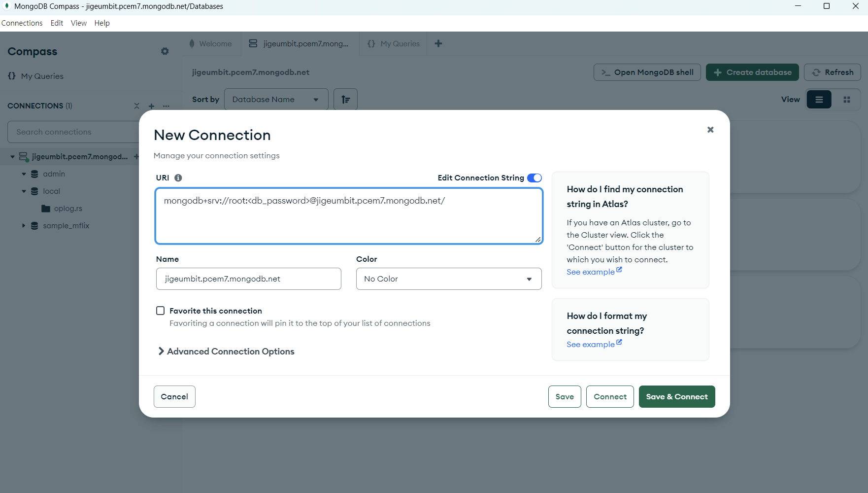Click the Save button

(x=565, y=397)
